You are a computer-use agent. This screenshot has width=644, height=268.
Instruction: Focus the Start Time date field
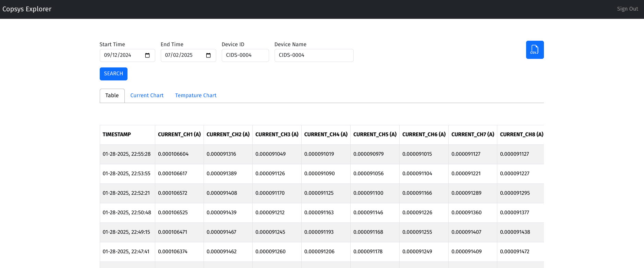click(127, 55)
